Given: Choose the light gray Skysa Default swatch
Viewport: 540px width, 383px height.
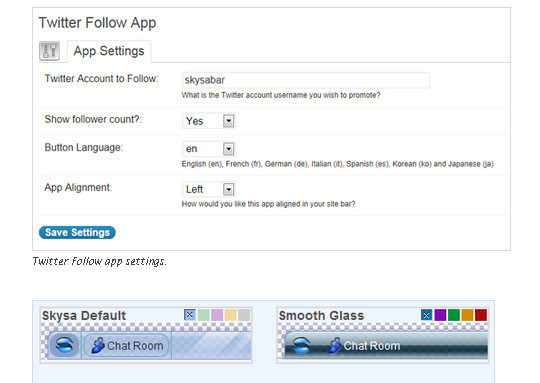Looking at the screenshot, I should [244, 314].
